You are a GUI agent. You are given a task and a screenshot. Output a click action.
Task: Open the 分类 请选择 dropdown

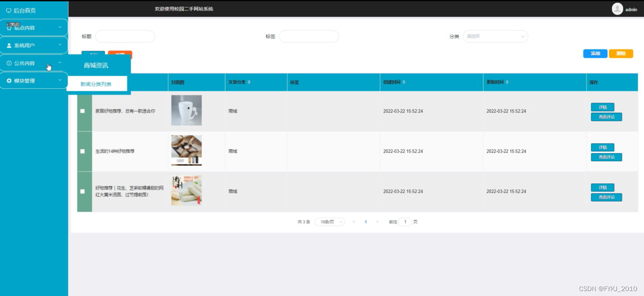pos(495,36)
